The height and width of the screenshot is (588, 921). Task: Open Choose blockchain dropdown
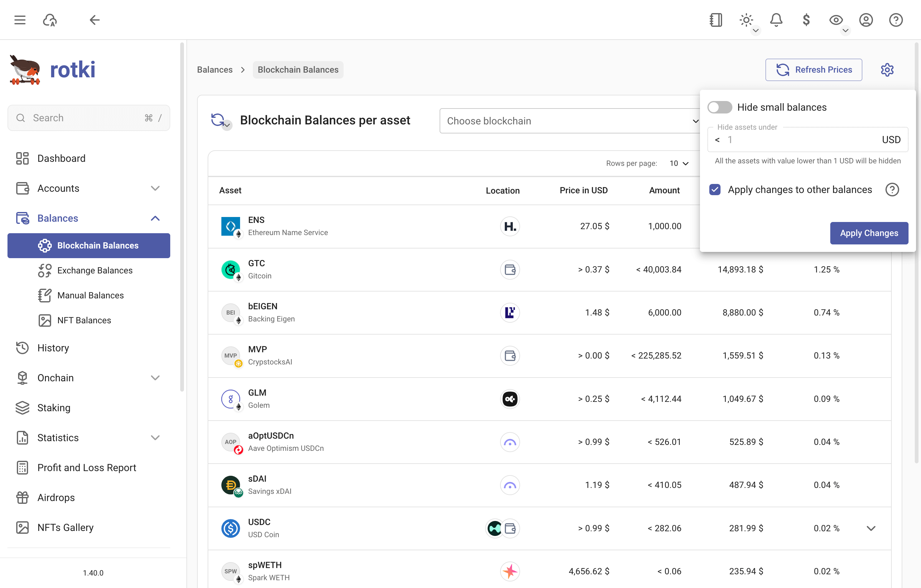[570, 121]
